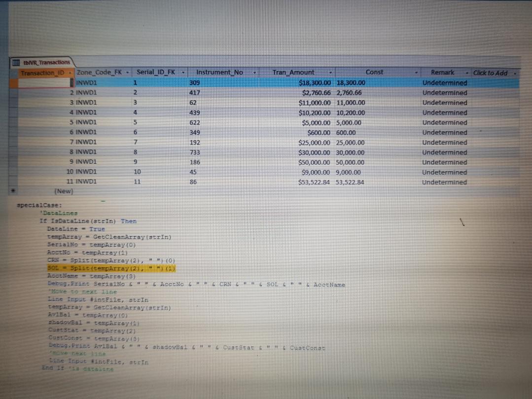Screen dimensions: 532x399
Task: Open the Zone_Code_FK column dropdown arrow
Action: [x=128, y=73]
